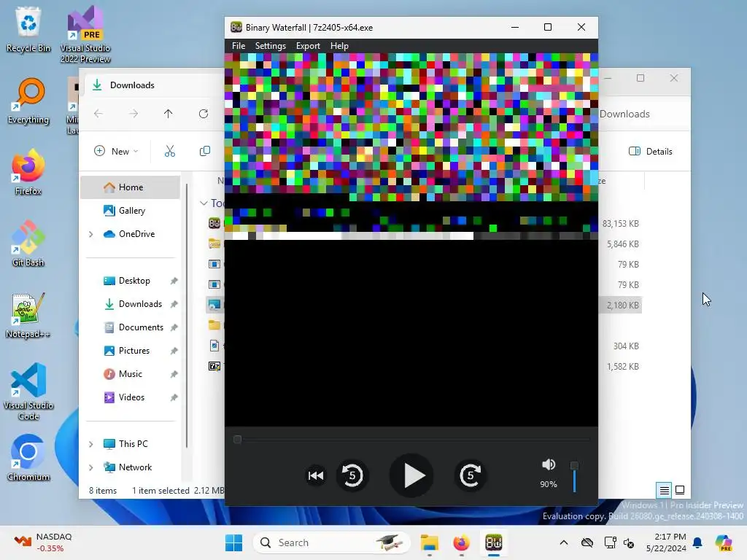Expand the OneDrive tree node
Screen dimensions: 747x560
click(x=91, y=234)
